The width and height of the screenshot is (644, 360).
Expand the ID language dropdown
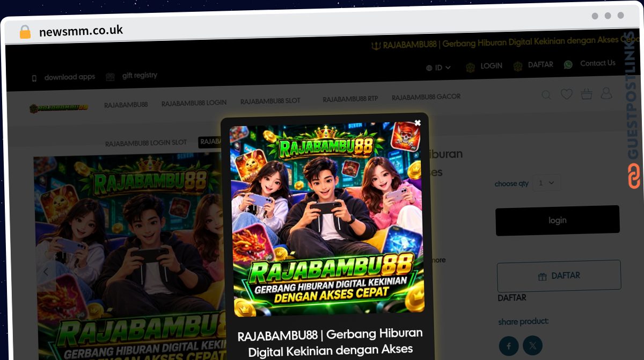point(438,68)
